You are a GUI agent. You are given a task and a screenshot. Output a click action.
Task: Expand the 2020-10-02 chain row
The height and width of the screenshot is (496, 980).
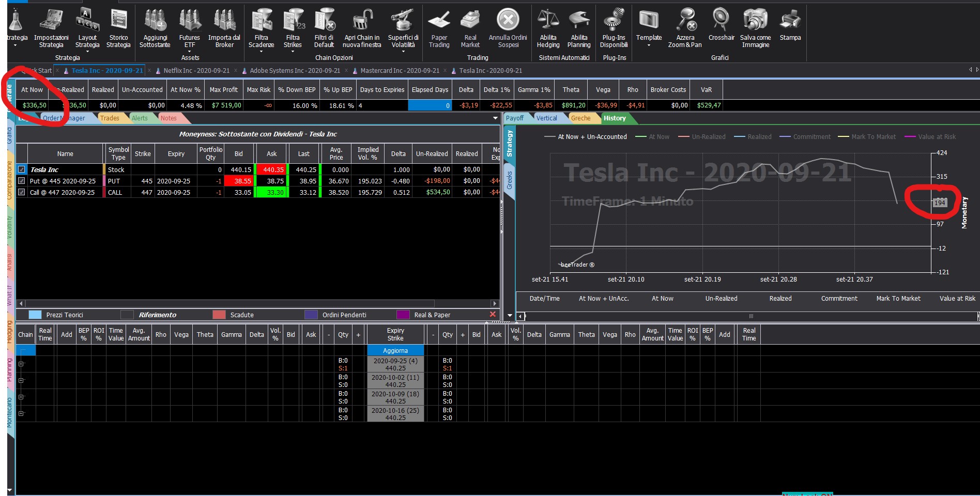point(21,381)
